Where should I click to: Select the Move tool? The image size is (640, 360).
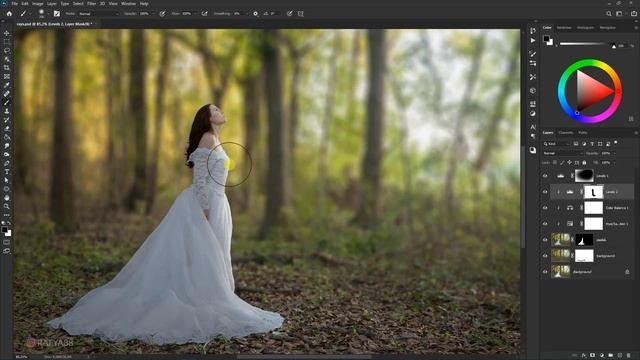click(x=7, y=33)
